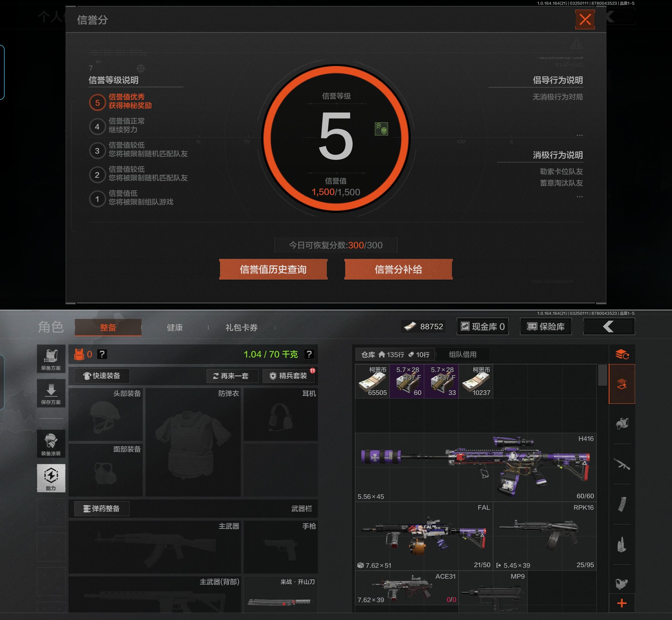The width and height of the screenshot is (672, 620).
Task: Click the magazine filter icon in sidebar
Action: (622, 504)
